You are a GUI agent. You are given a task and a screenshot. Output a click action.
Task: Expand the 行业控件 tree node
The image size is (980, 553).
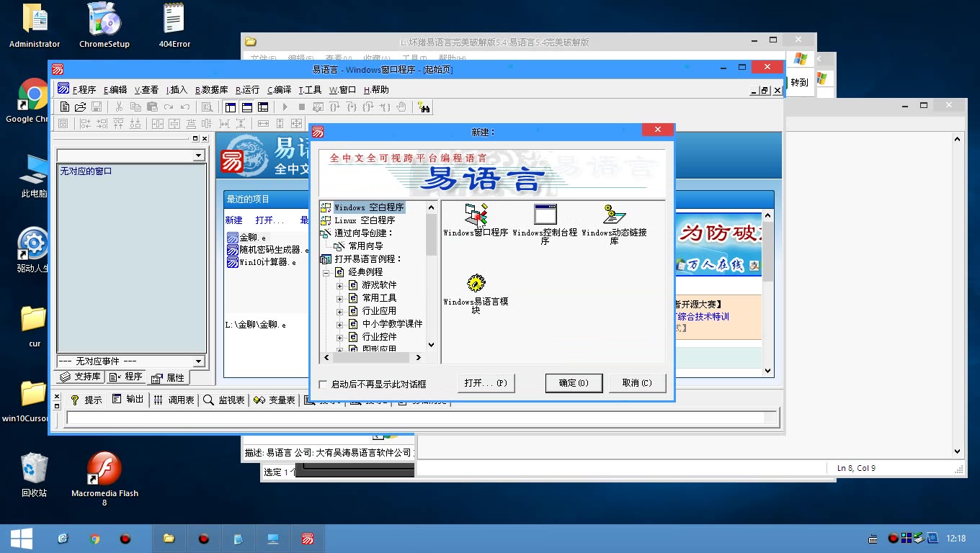point(340,337)
